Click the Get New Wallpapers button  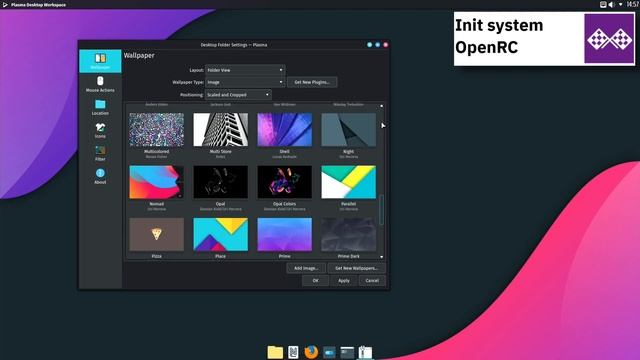pyautogui.click(x=356, y=268)
